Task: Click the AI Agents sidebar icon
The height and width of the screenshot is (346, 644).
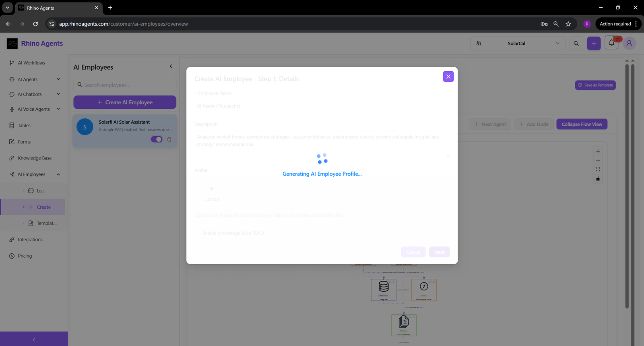Action: coord(12,79)
